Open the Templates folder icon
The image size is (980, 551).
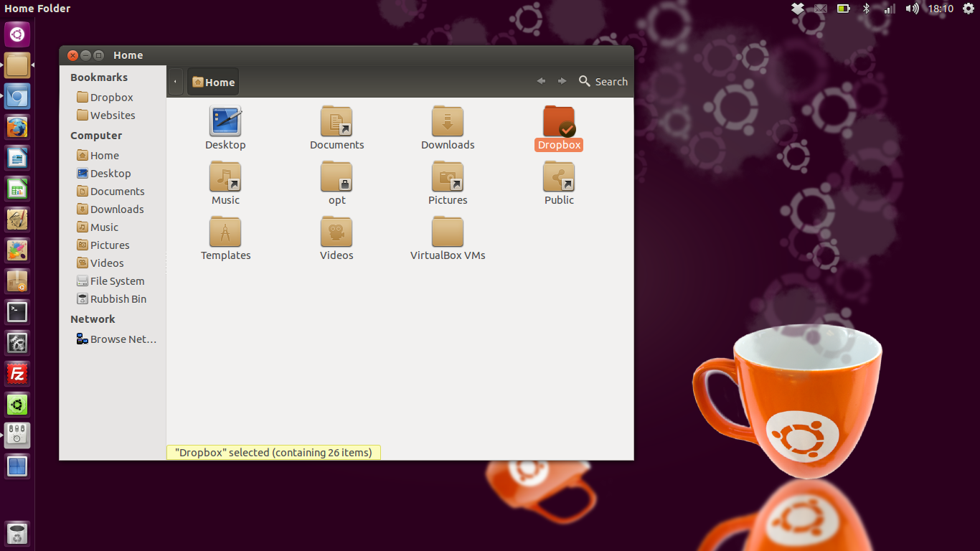[x=225, y=232]
